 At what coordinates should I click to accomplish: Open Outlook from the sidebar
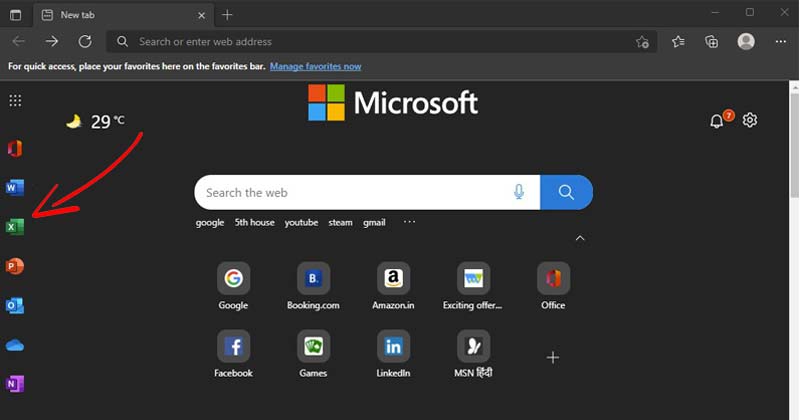[x=15, y=305]
